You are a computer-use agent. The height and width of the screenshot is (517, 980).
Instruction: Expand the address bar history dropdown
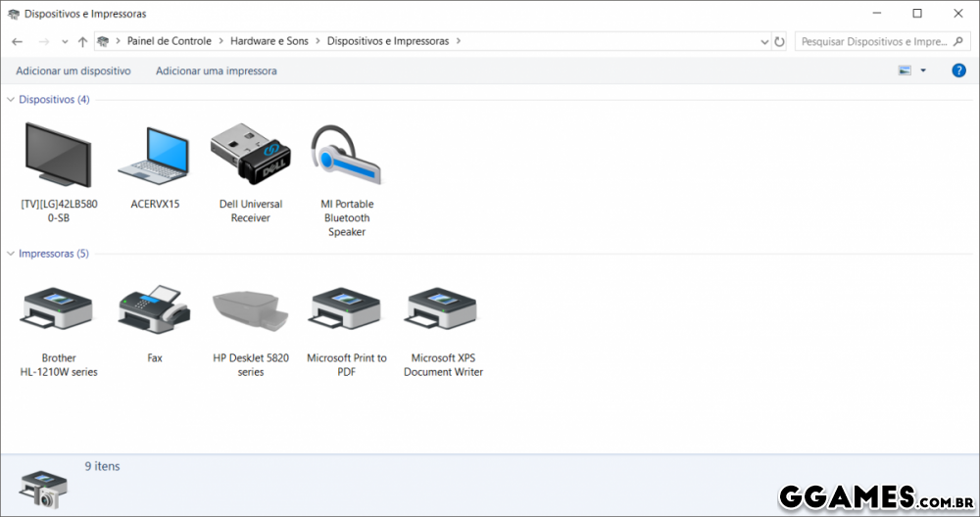[x=764, y=42]
